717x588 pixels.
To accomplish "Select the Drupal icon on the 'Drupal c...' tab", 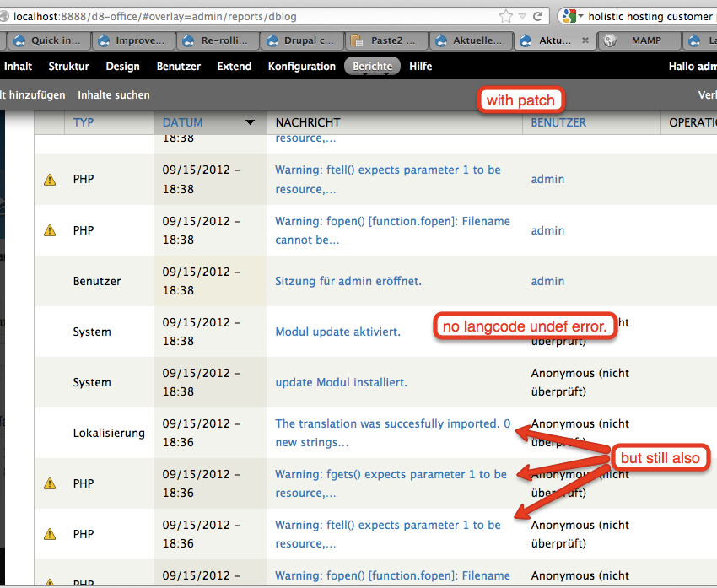I will 272,40.
